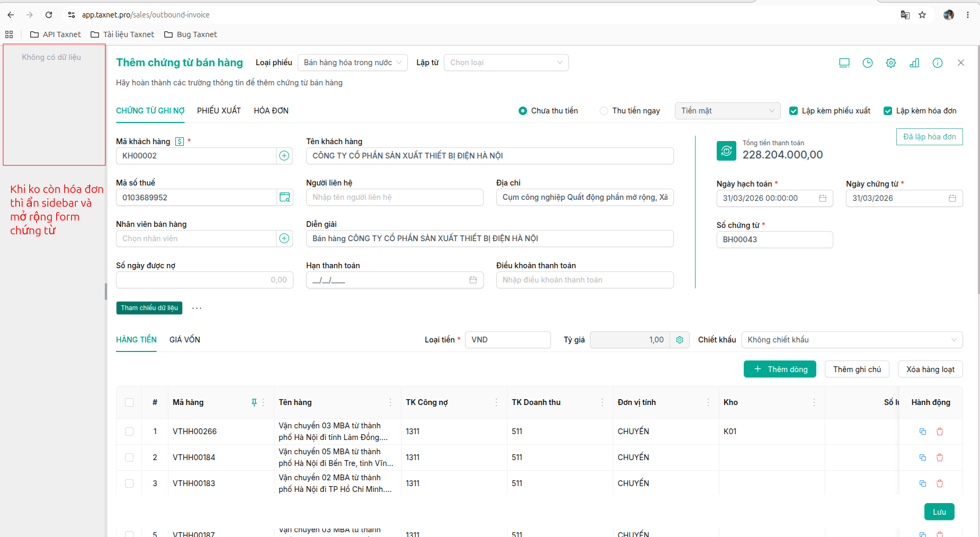980x537 pixels.
Task: Click the Thêm dòng button
Action: coord(780,369)
